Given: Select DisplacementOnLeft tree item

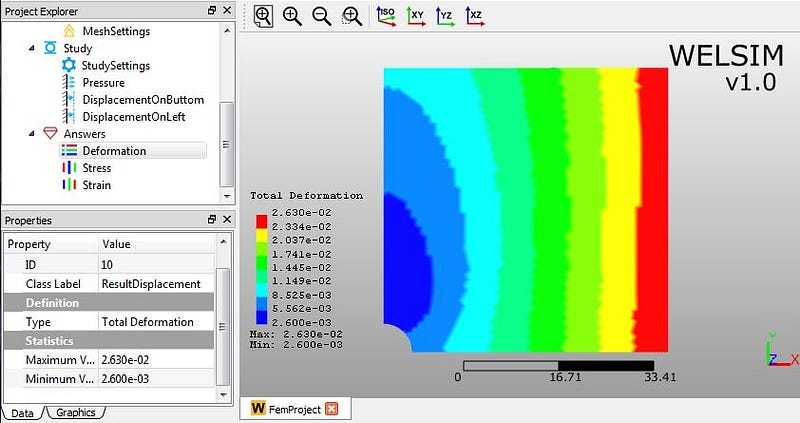Looking at the screenshot, I should pos(134,117).
